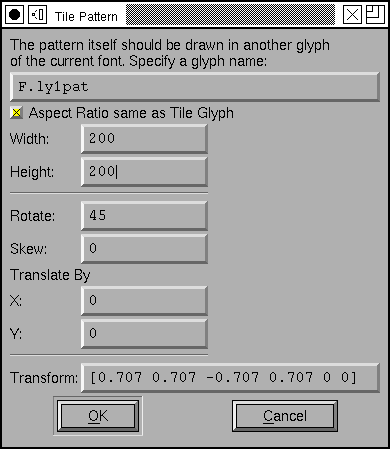The width and height of the screenshot is (390, 449).
Task: Click the Rotate field showing 45
Action: click(144, 215)
